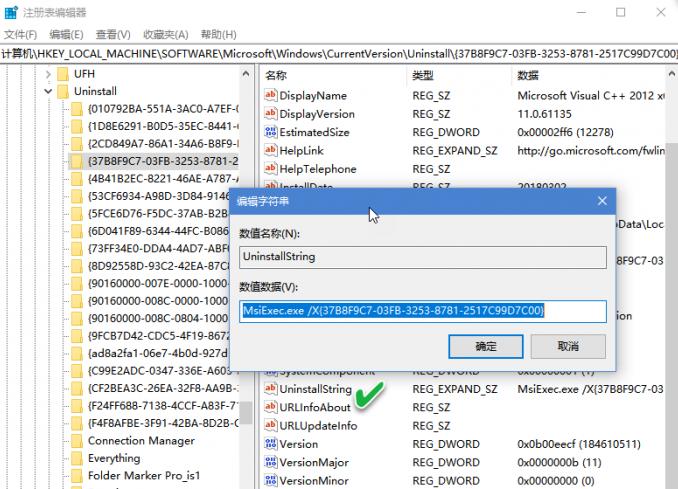
Task: Click folder icon of {8D92558D-93C2-42EA key
Action: (77, 266)
